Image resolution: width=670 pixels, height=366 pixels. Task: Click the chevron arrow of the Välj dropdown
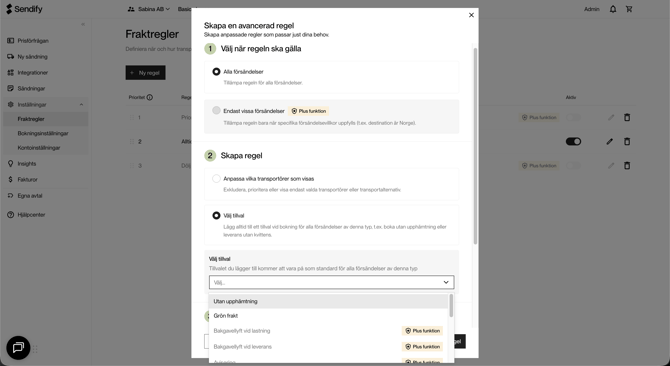[x=446, y=282]
